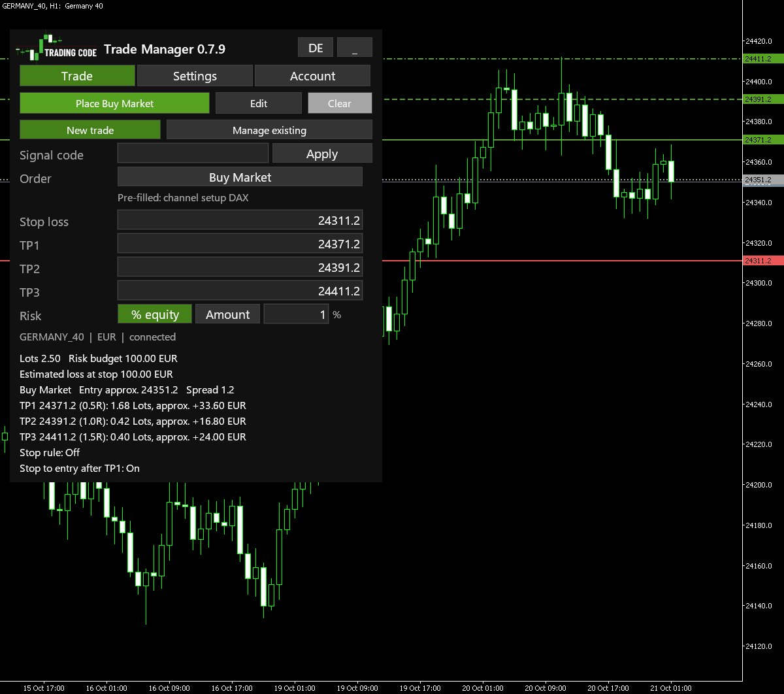Click the '15 Oct 17:00' time axis label
Viewport: 784px width, 694px height.
[44, 688]
